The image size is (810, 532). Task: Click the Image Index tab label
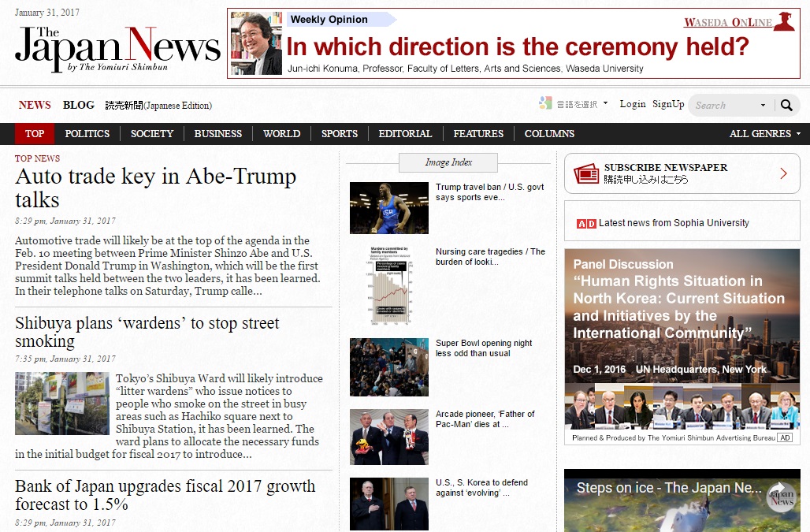coord(448,162)
